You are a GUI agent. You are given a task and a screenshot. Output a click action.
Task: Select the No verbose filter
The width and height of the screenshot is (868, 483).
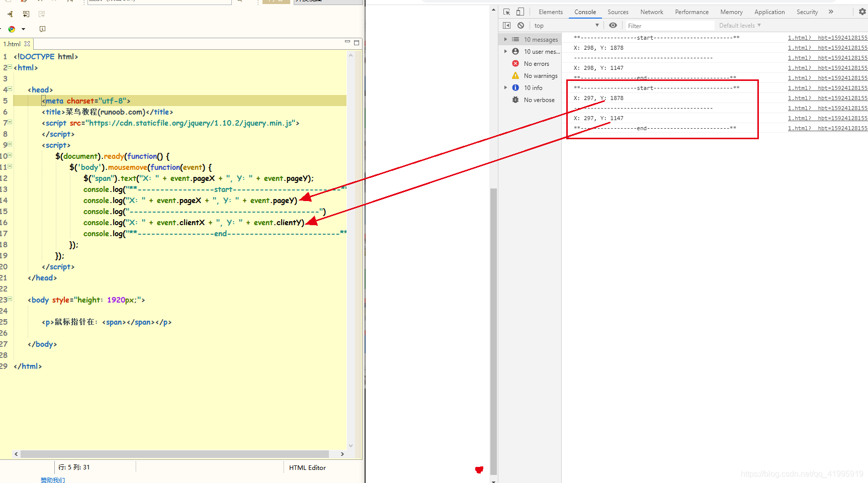pos(539,100)
